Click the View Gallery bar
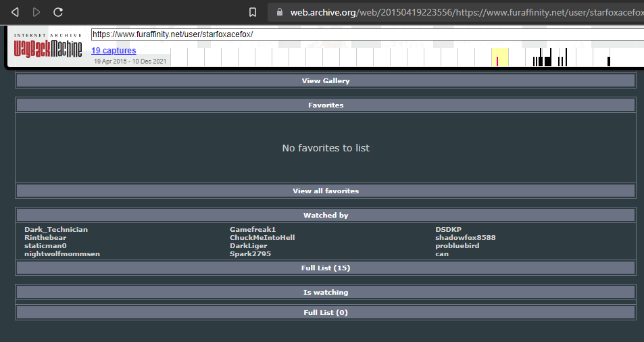Image resolution: width=644 pixels, height=342 pixels. click(326, 81)
